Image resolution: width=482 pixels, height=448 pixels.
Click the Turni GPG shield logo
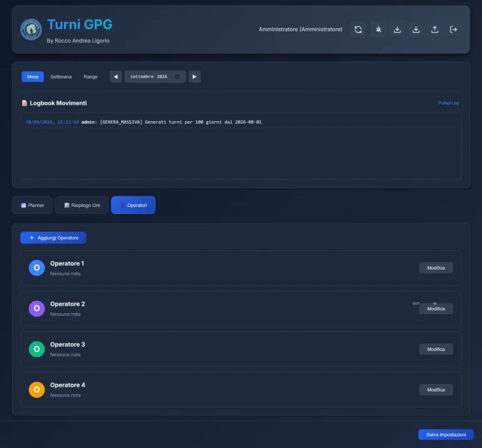click(31, 29)
